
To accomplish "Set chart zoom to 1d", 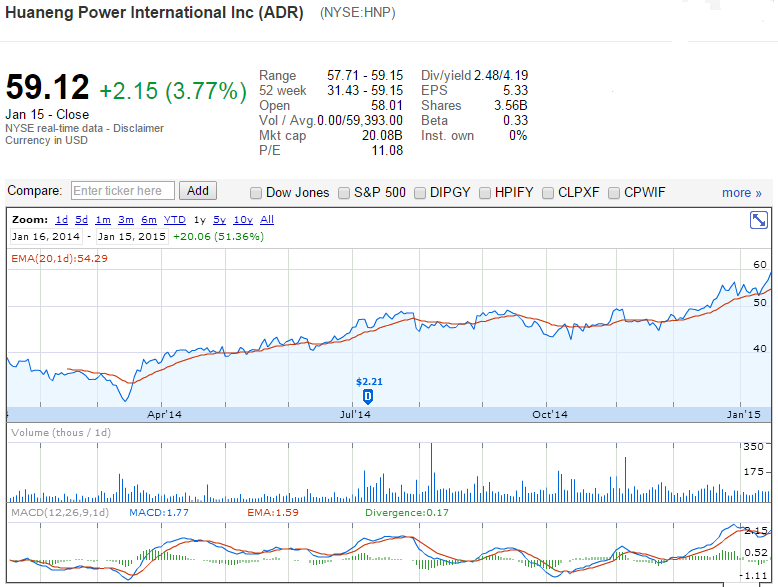I will click(x=62, y=220).
